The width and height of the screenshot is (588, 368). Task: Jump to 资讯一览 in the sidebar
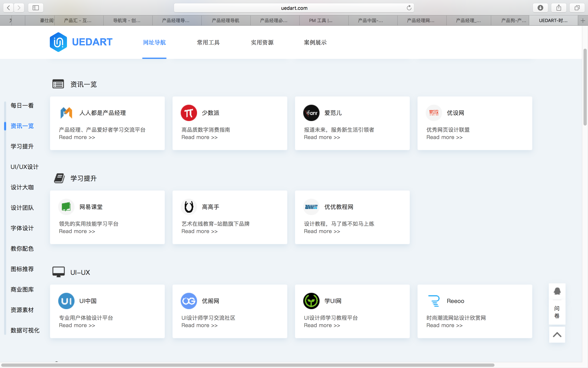click(x=22, y=126)
